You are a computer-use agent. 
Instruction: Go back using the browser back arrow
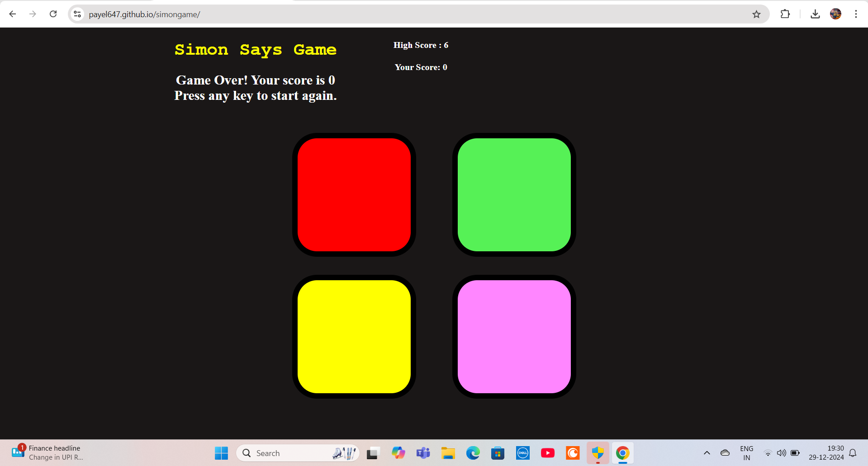click(13, 14)
